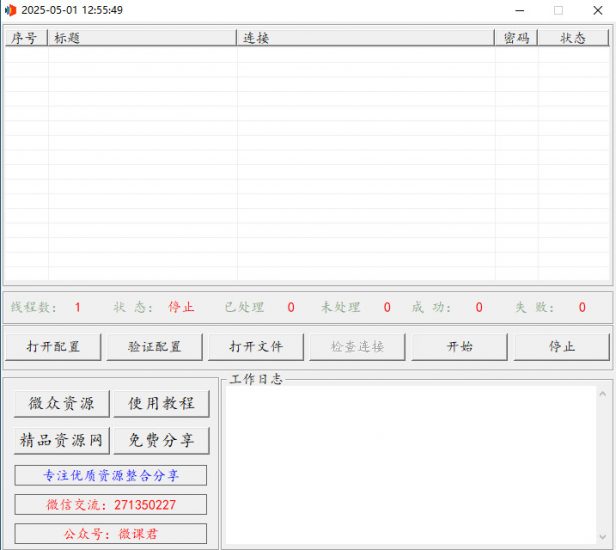
Task: Stop processing with 停止 button
Action: click(562, 347)
